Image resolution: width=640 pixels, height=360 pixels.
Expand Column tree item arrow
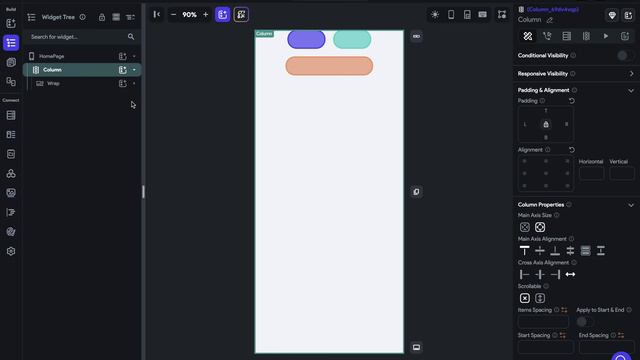tap(134, 70)
